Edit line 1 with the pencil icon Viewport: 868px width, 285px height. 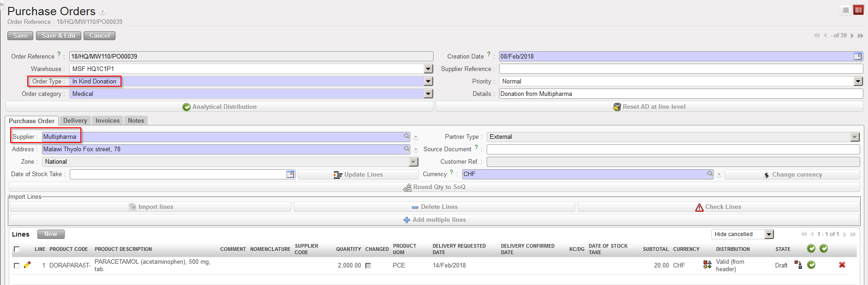click(x=27, y=265)
